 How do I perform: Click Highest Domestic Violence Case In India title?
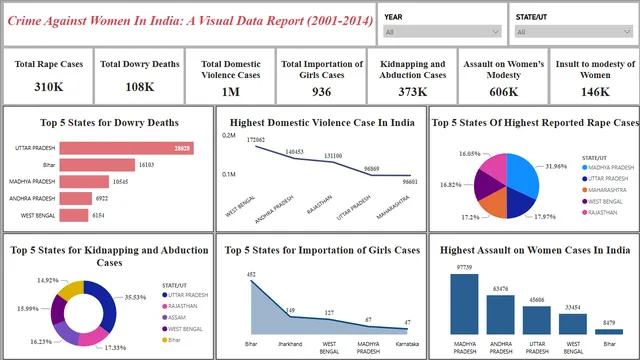point(322,122)
